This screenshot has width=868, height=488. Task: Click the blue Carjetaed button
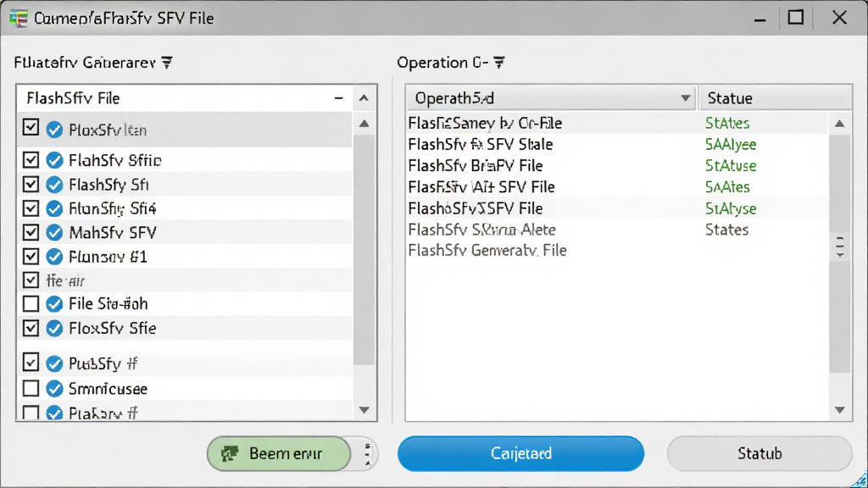(x=521, y=454)
